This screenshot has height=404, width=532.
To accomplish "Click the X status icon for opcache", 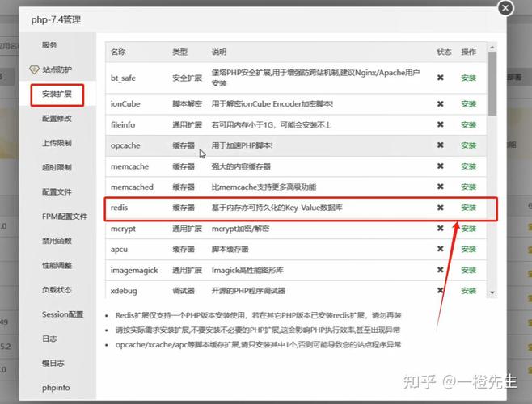I will pos(441,145).
